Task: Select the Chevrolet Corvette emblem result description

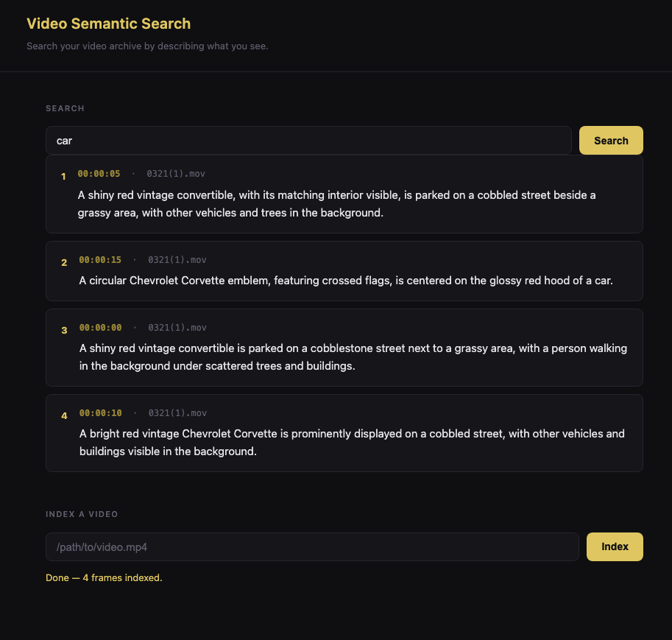Action: tap(346, 281)
